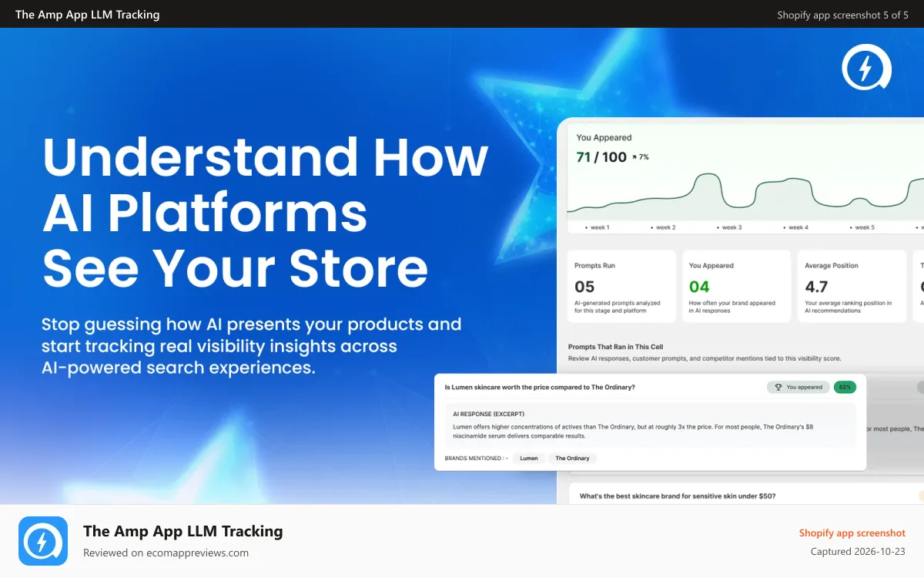
Task: Click the Amp app icon in the footer
Action: 43,541
